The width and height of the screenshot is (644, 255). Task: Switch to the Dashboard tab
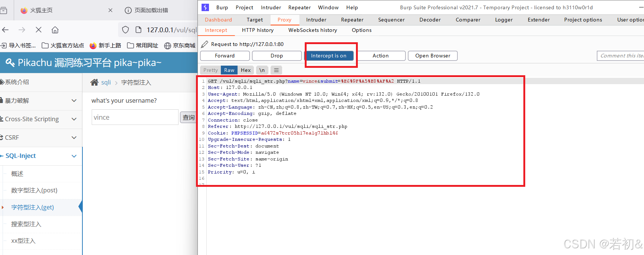click(218, 20)
